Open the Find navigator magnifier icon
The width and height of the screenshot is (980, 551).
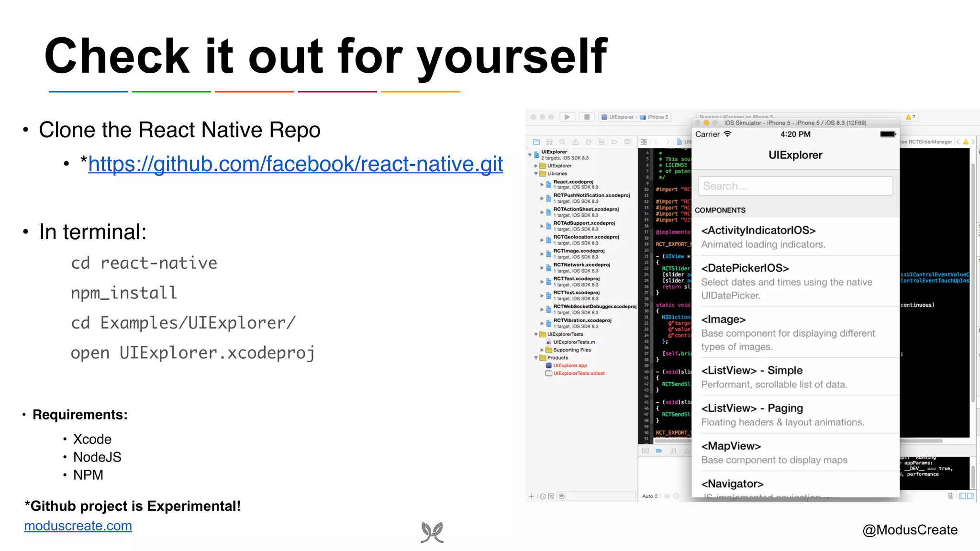pos(562,142)
